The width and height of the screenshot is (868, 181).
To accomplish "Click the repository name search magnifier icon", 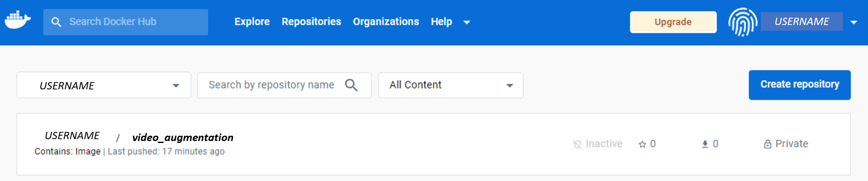I will click(x=351, y=85).
